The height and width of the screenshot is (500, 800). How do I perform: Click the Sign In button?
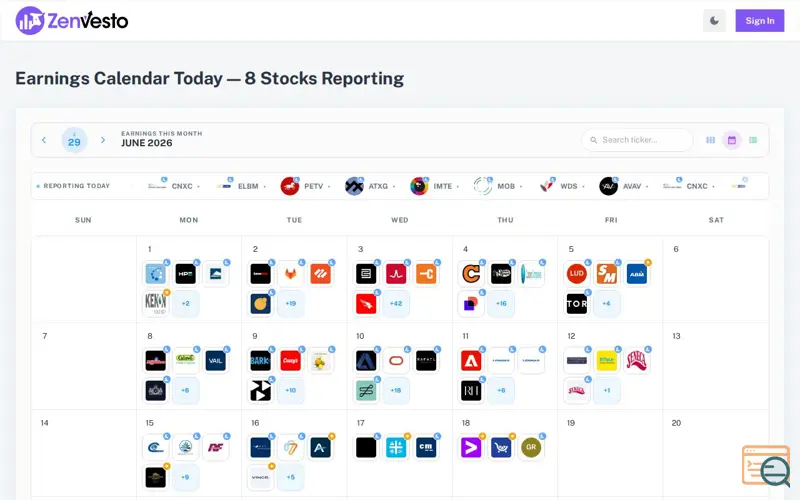pyautogui.click(x=760, y=20)
